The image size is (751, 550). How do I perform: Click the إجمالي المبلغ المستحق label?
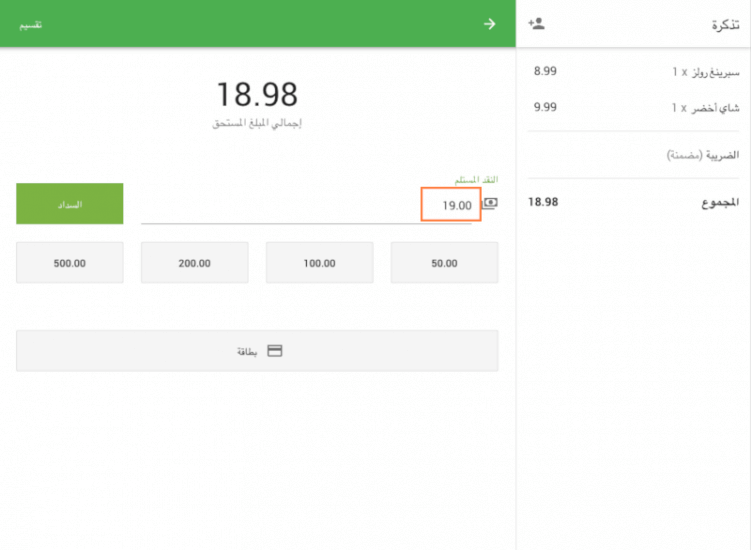[257, 123]
